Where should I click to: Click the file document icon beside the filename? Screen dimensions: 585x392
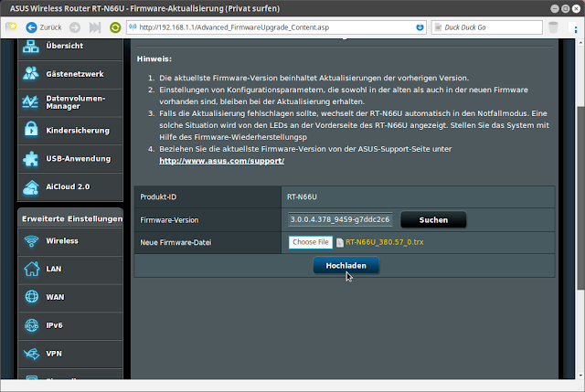[x=339, y=242]
